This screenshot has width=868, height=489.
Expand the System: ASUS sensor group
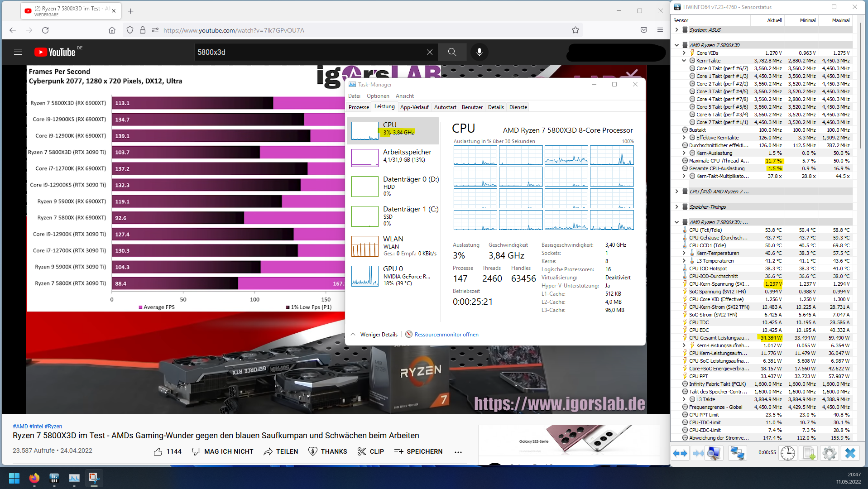676,30
